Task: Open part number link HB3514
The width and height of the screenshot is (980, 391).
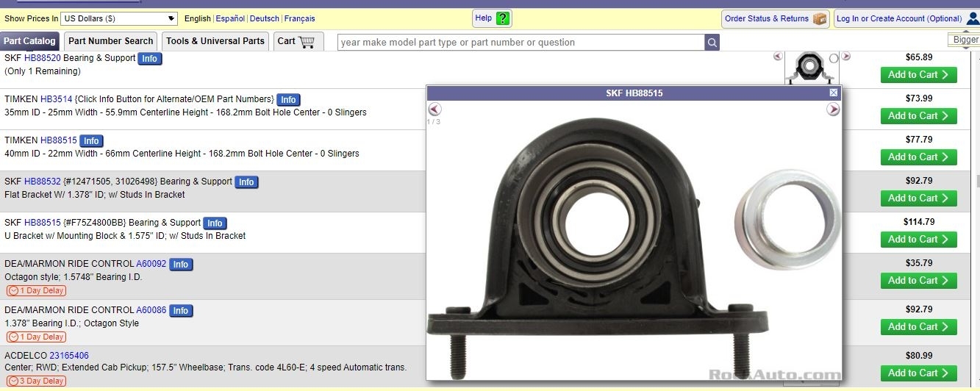Action: [x=56, y=99]
